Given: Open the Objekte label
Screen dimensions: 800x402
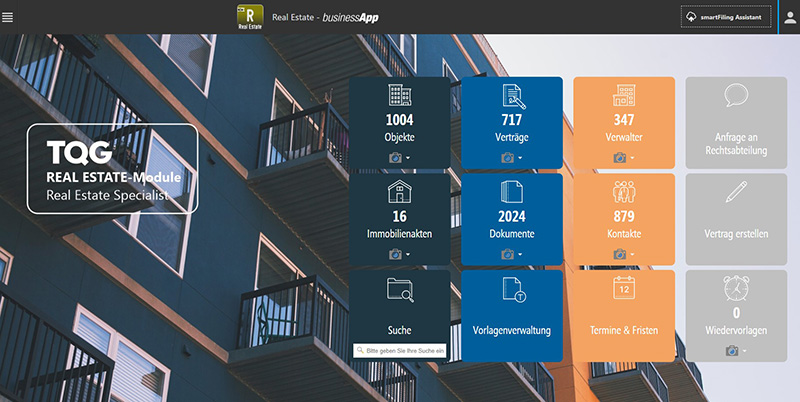Looking at the screenshot, I should [x=399, y=137].
